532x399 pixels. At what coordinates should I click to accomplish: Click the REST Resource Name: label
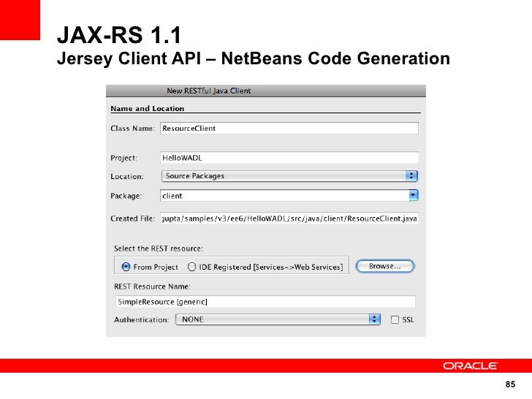[152, 286]
